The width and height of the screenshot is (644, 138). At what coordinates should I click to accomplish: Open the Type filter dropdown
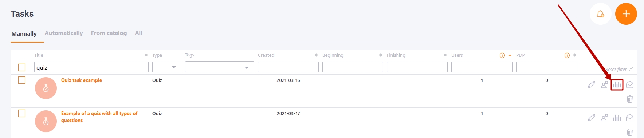[x=166, y=67]
